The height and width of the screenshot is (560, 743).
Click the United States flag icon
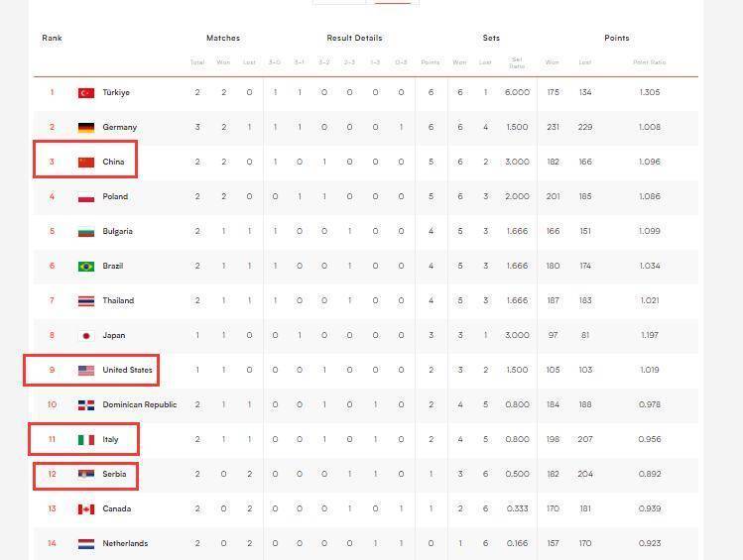pyautogui.click(x=86, y=370)
